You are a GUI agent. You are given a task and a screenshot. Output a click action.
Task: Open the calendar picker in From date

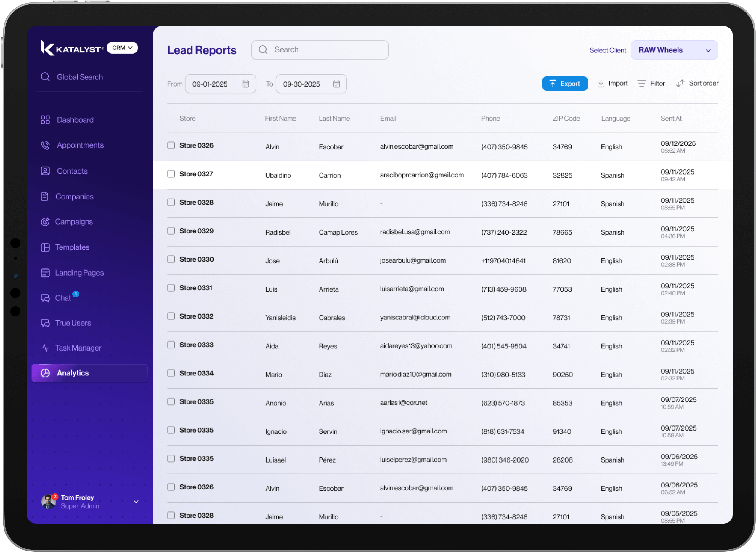pyautogui.click(x=246, y=84)
